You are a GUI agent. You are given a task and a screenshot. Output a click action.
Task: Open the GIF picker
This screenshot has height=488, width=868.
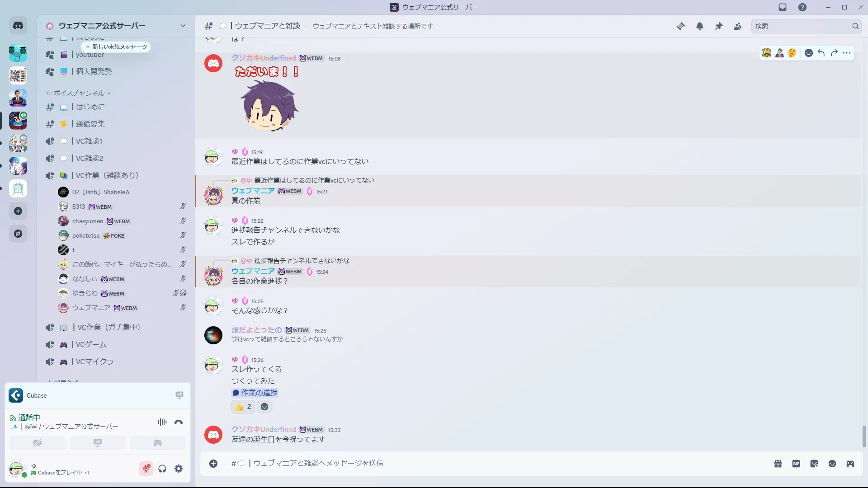[796, 464]
